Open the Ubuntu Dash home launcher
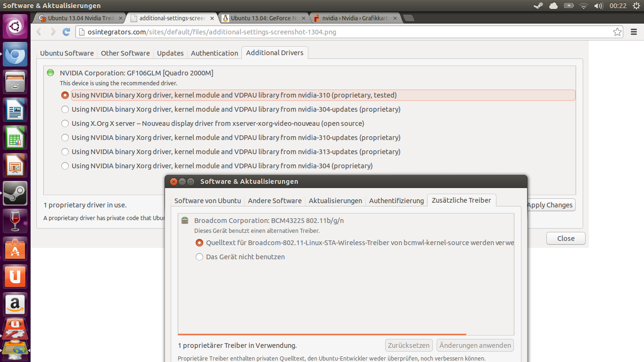 point(15,26)
